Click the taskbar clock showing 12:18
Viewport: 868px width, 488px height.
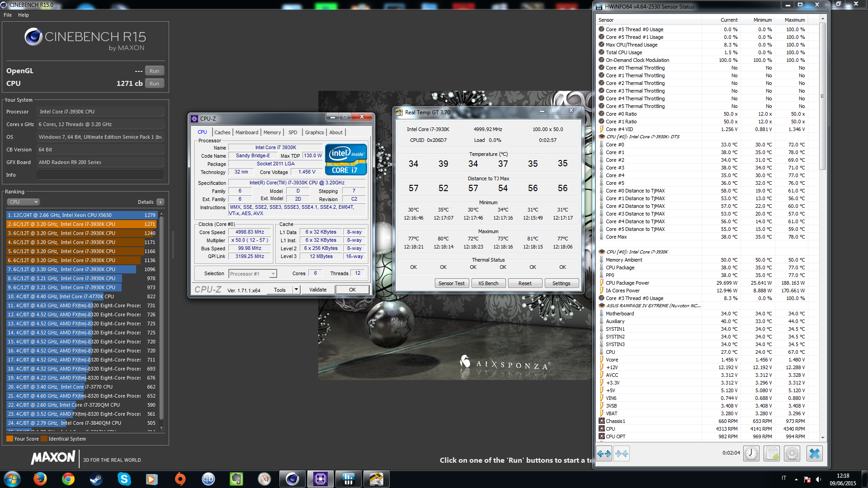843,476
